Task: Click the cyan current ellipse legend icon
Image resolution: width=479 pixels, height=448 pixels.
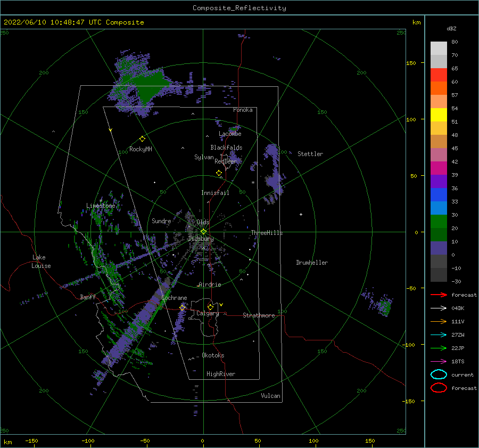Action: click(439, 374)
